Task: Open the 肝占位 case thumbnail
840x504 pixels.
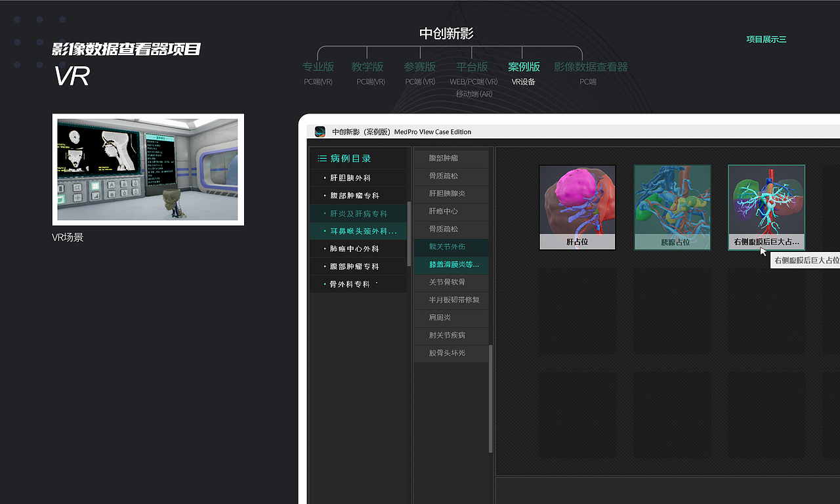Action: pyautogui.click(x=577, y=207)
